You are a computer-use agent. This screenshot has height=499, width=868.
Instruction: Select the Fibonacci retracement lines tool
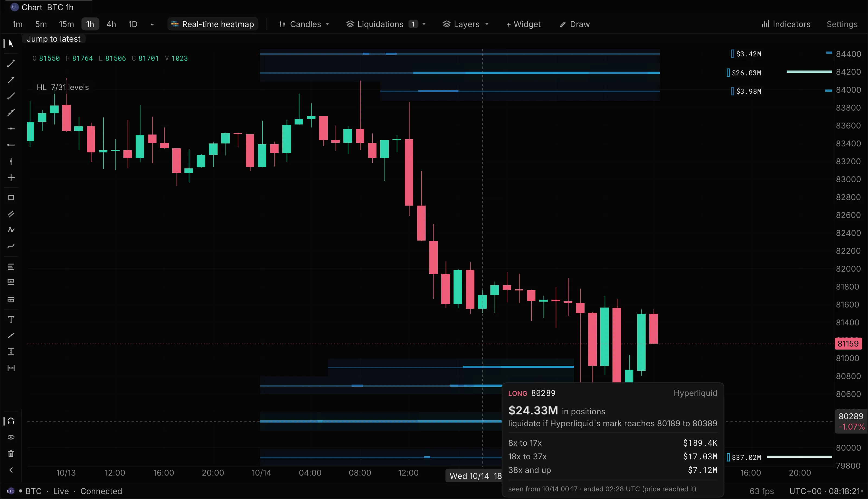11,267
